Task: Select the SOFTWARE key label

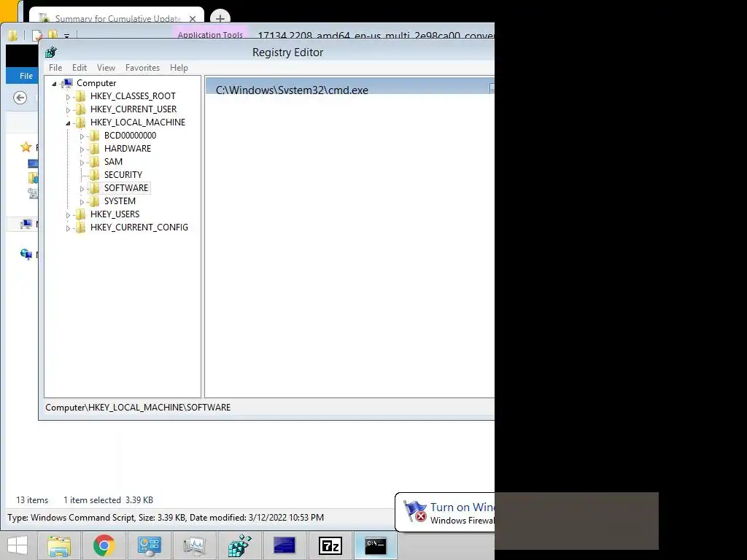Action: (126, 188)
